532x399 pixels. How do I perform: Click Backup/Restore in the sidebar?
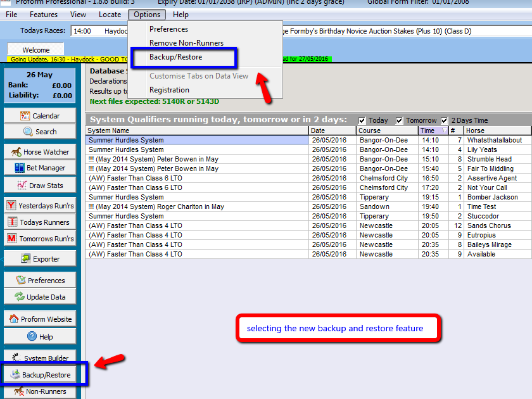click(40, 375)
